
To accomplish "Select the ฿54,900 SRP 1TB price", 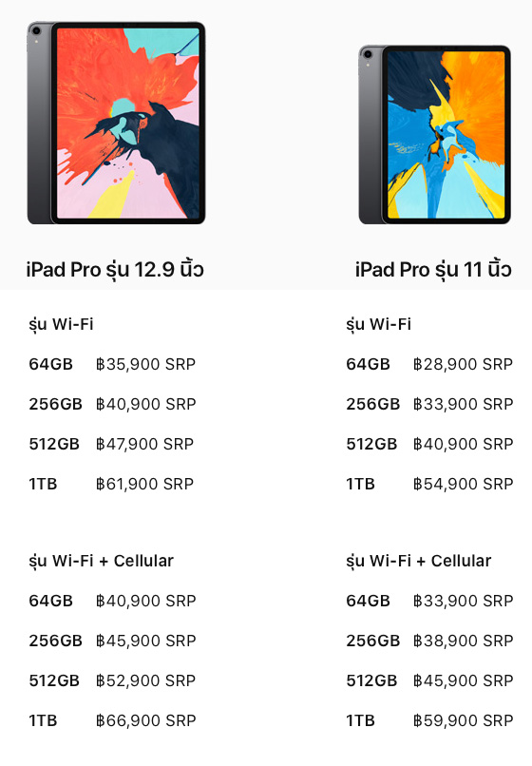I will coord(463,484).
